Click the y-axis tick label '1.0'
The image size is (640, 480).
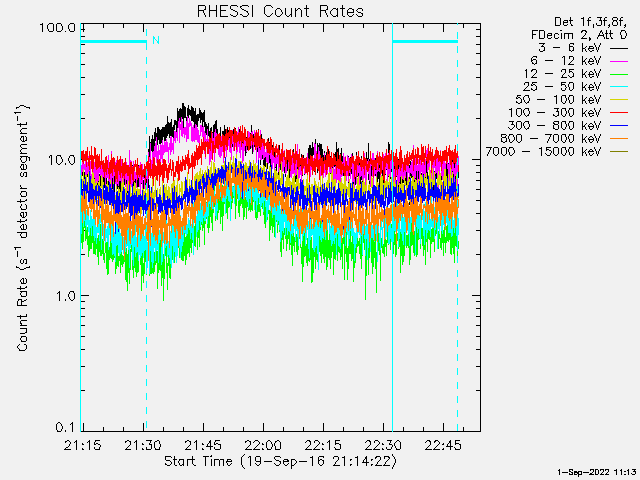[65, 296]
